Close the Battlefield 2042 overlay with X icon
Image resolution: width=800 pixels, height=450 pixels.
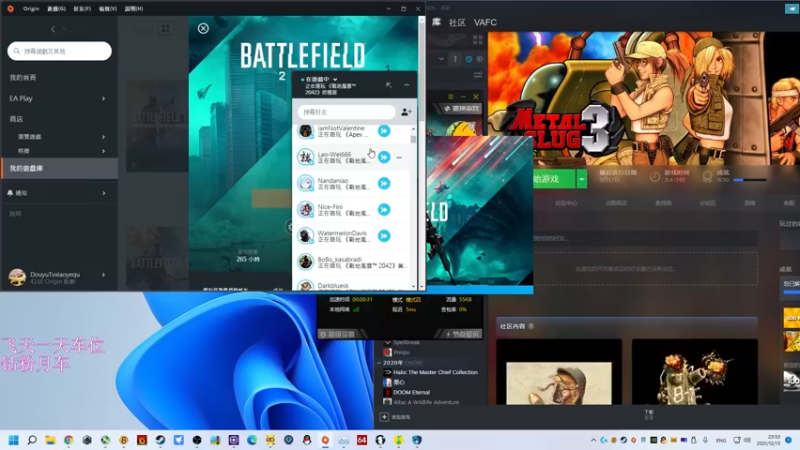[x=203, y=29]
